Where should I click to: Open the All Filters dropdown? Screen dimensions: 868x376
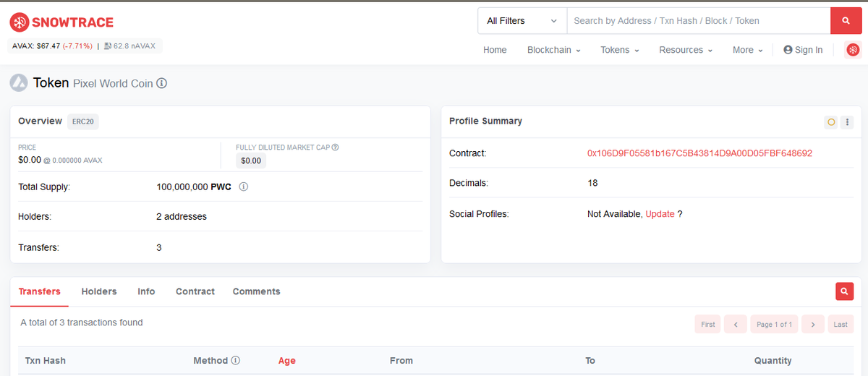tap(522, 21)
